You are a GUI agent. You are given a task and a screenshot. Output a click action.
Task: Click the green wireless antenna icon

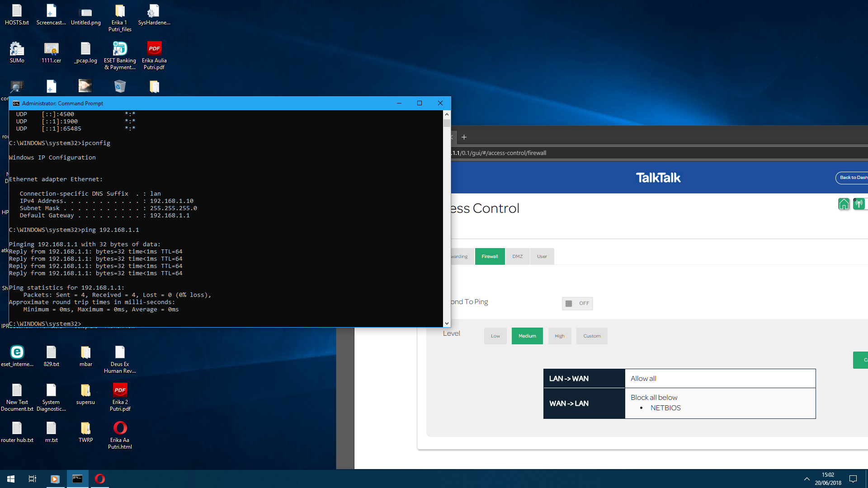(859, 204)
